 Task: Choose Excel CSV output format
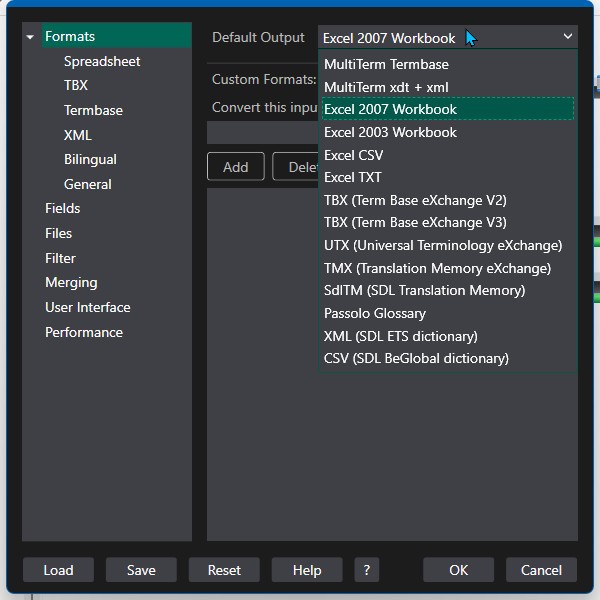click(x=447, y=155)
